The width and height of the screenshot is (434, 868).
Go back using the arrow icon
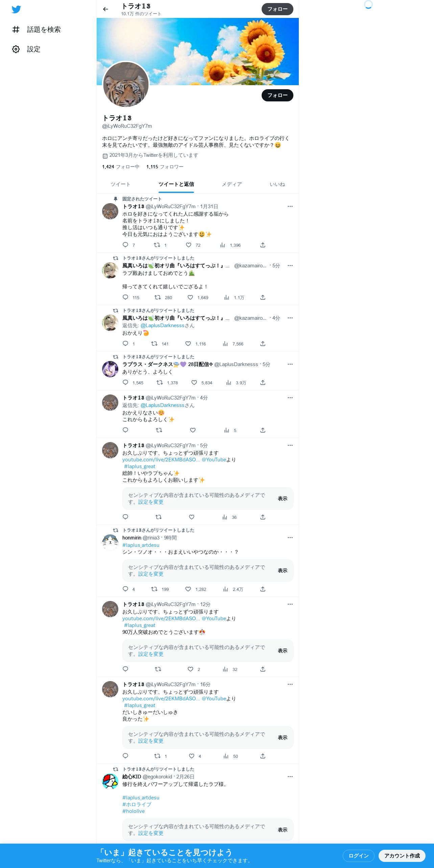105,9
